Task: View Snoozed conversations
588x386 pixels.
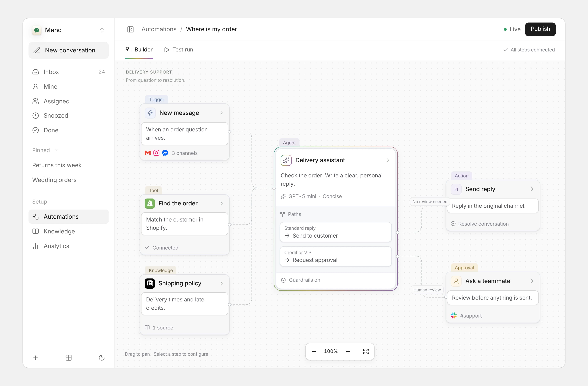Action: [x=68, y=115]
